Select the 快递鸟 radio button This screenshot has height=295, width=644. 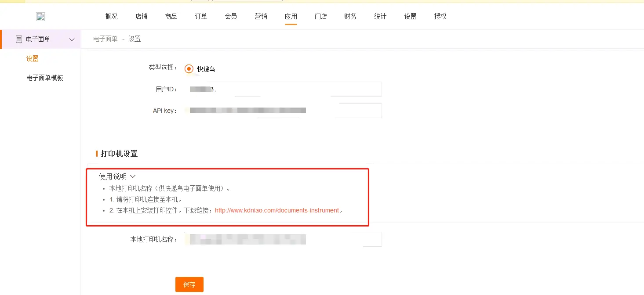pos(189,69)
